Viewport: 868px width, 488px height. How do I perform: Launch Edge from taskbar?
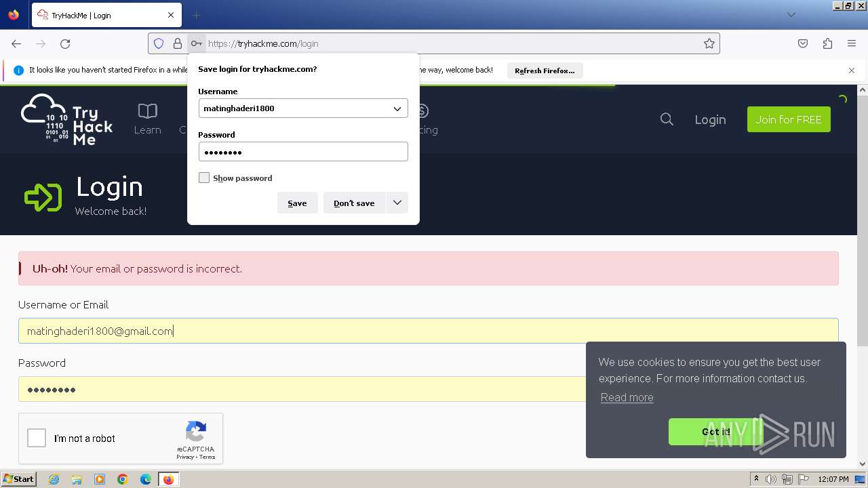146,479
